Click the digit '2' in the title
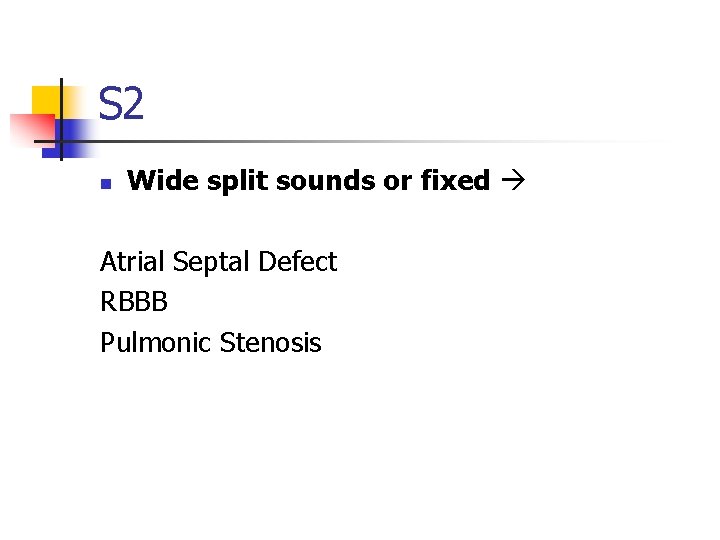This screenshot has width=720, height=540. point(133,105)
